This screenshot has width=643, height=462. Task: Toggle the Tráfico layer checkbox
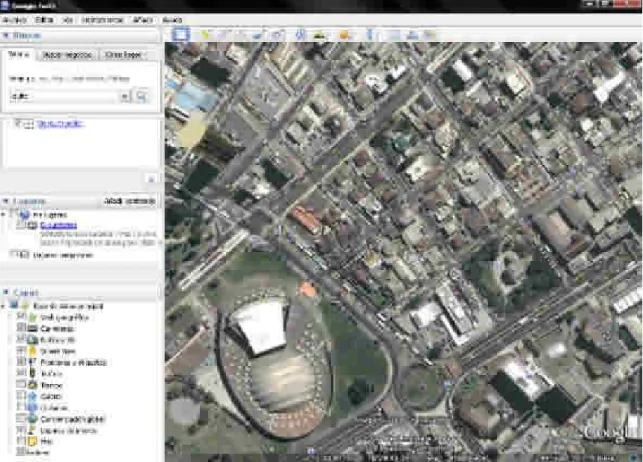(x=21, y=373)
